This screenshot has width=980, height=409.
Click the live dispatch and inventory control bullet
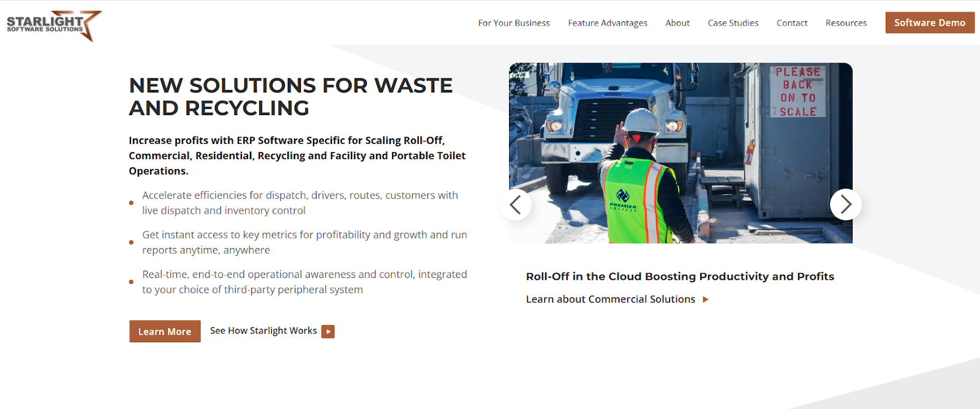click(x=300, y=203)
